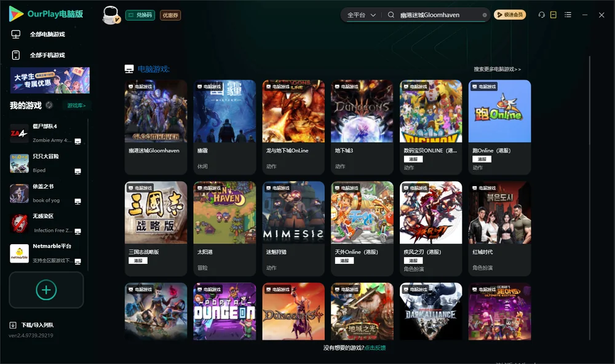Click 搜索更多电脑游戏>> link
Viewport: 615px width, 364px height.
point(497,69)
